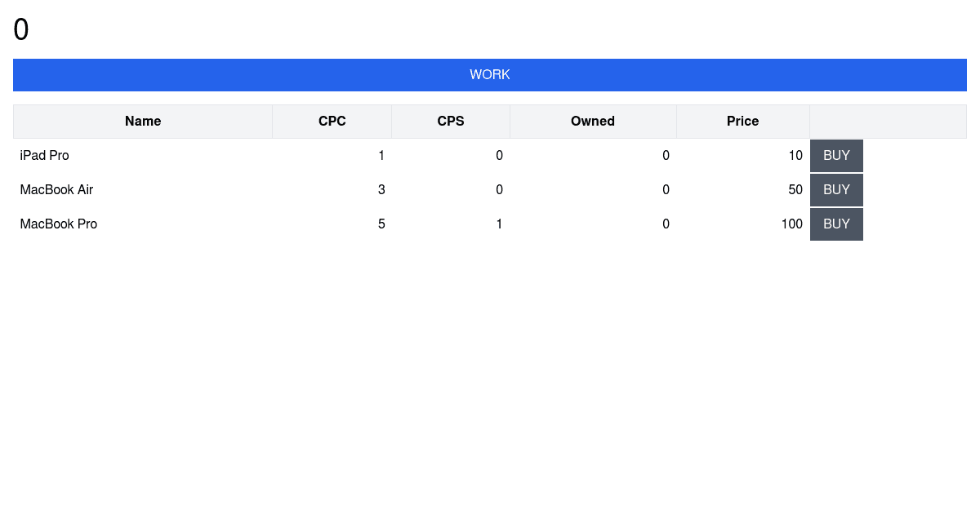The height and width of the screenshot is (514, 980).
Task: Click the MacBook Air CPC value 3
Action: click(x=381, y=190)
